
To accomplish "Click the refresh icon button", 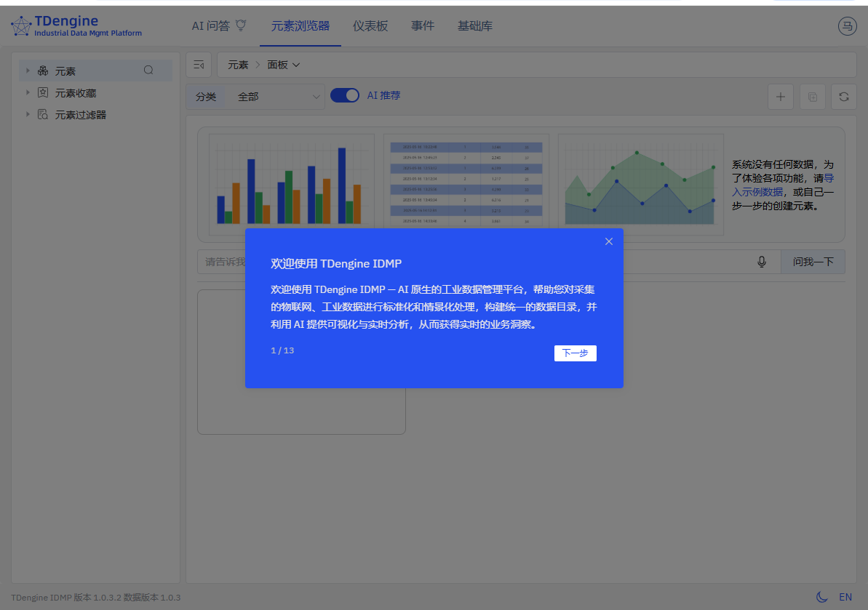I will [x=844, y=97].
